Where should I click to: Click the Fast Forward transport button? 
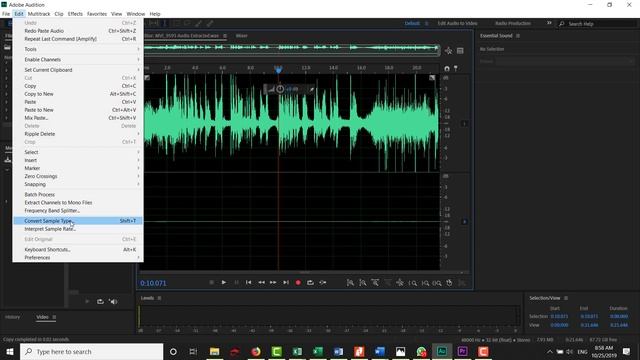(x=273, y=282)
